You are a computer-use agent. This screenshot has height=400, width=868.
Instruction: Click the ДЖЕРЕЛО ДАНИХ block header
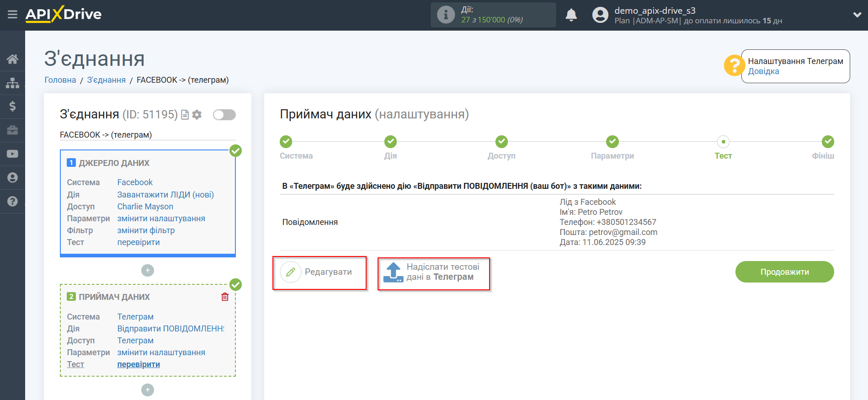pyautogui.click(x=114, y=163)
